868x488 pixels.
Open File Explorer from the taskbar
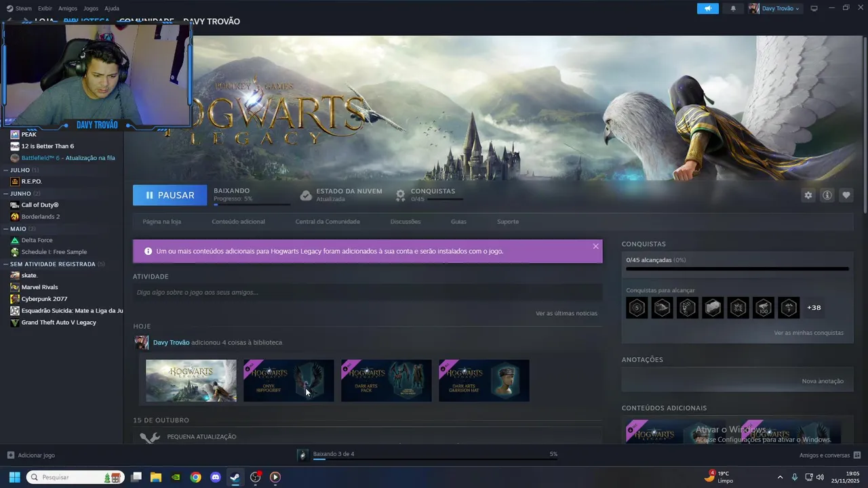[x=156, y=477]
